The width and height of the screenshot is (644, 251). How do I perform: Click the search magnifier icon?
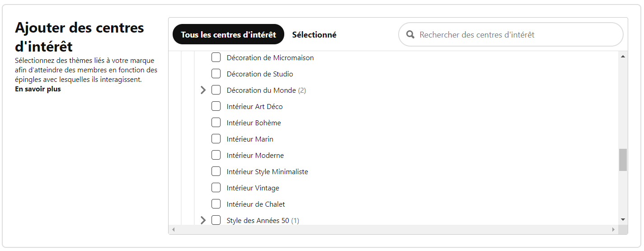click(x=410, y=35)
